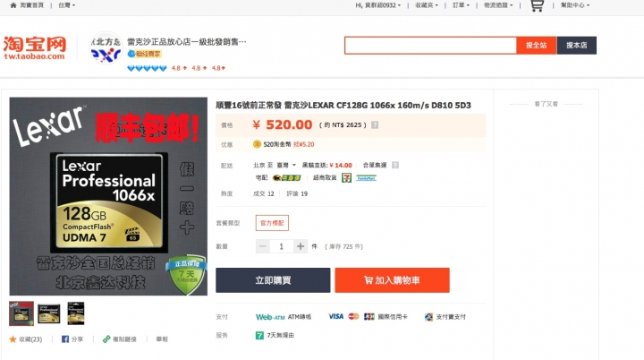The height and width of the screenshot is (360, 644).
Task: Open the 訂單 orders menu
Action: (461, 5)
